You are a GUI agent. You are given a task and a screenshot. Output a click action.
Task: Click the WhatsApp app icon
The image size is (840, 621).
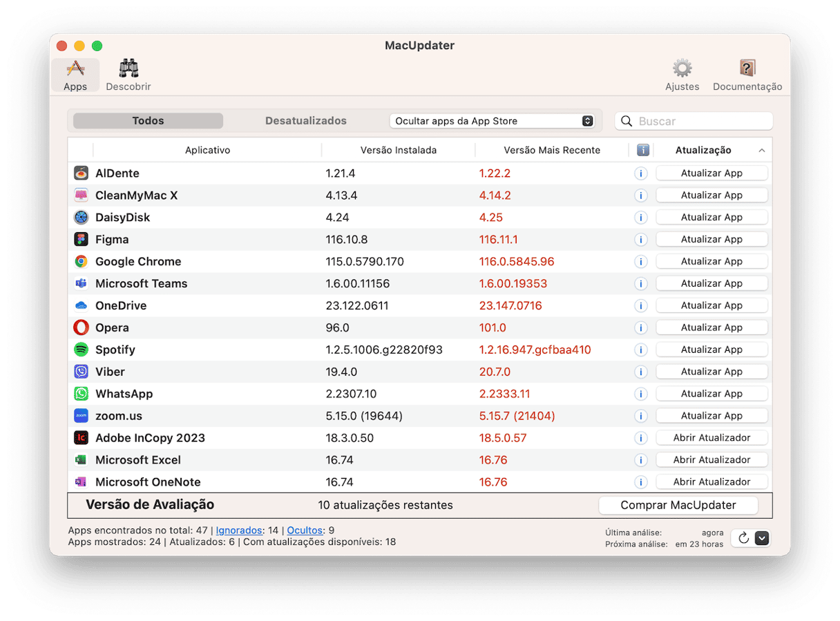tap(82, 394)
